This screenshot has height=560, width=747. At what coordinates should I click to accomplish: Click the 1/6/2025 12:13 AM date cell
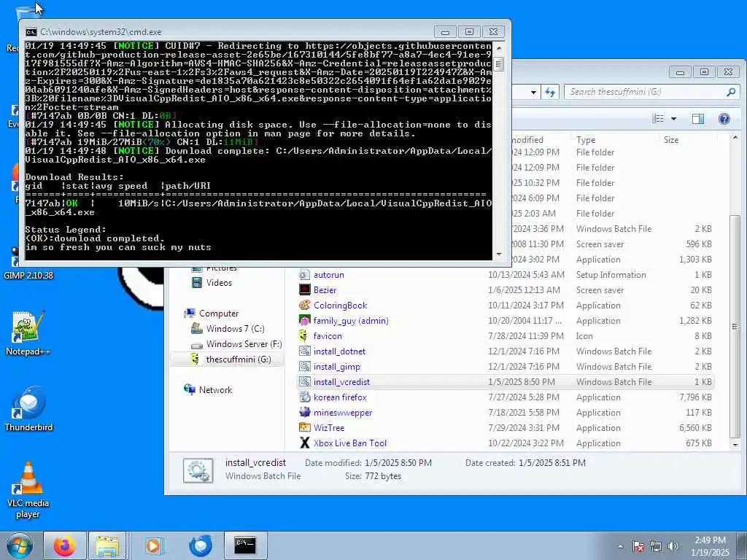(x=524, y=290)
